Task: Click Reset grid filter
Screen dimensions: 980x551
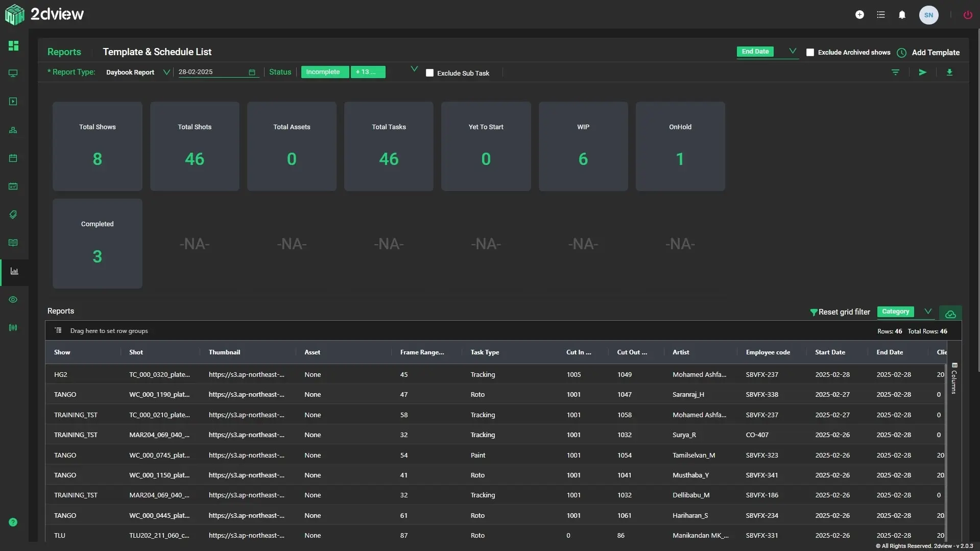Action: coord(840,312)
